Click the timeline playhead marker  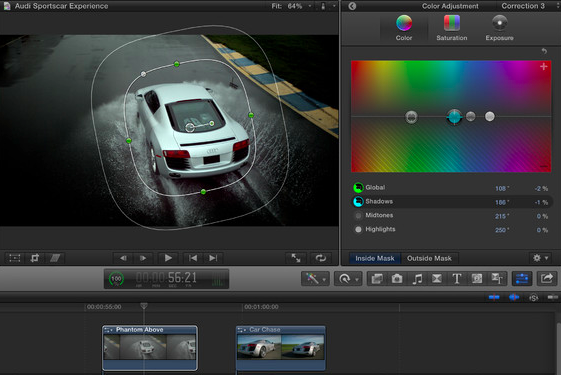(x=144, y=306)
